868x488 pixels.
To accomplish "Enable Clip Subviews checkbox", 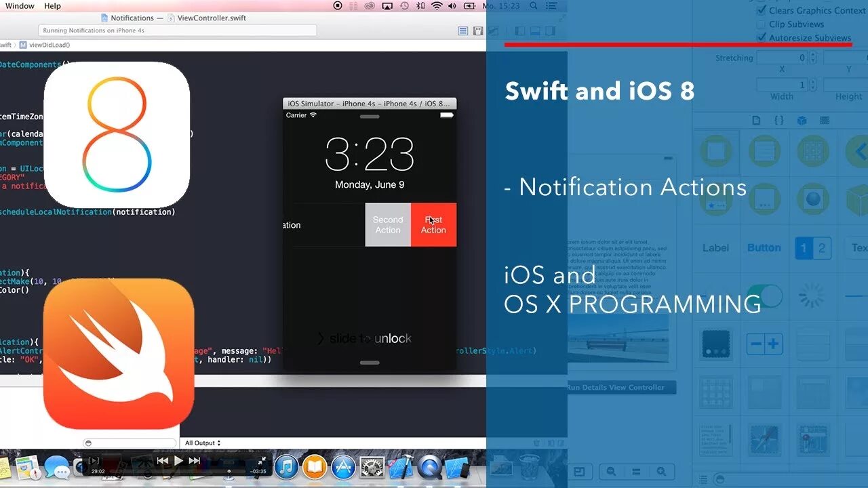I will click(761, 24).
